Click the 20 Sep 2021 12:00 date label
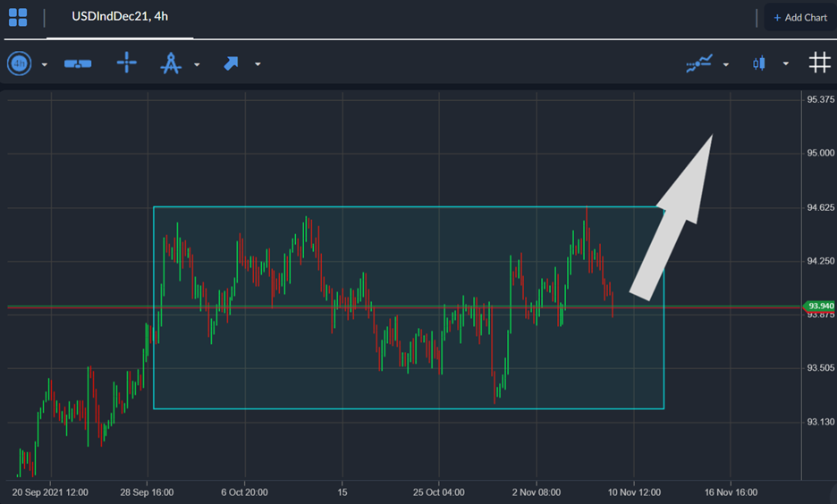Image resolution: width=837 pixels, height=504 pixels. pos(50,492)
